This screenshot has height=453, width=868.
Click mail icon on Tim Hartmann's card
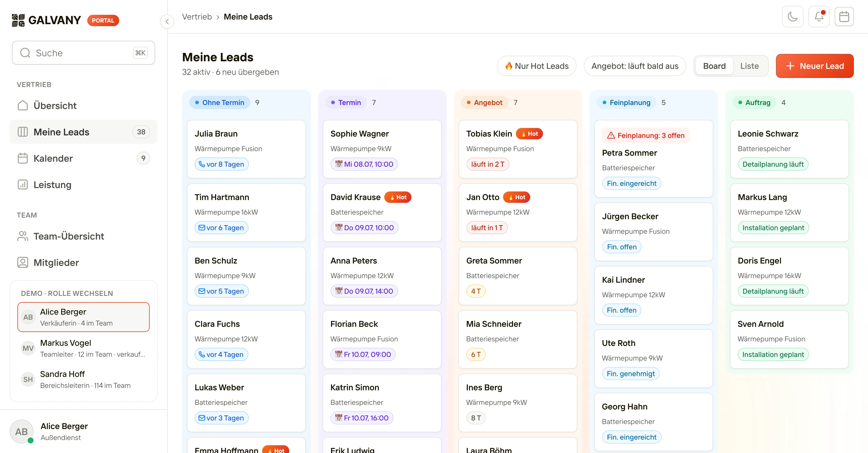201,228
